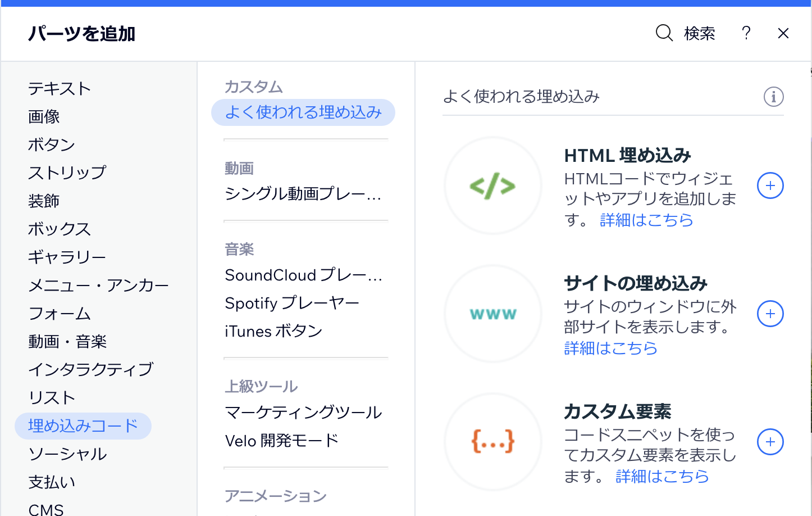Choose Spotify プレーヤー subcategory
The width and height of the screenshot is (812, 516).
292,304
